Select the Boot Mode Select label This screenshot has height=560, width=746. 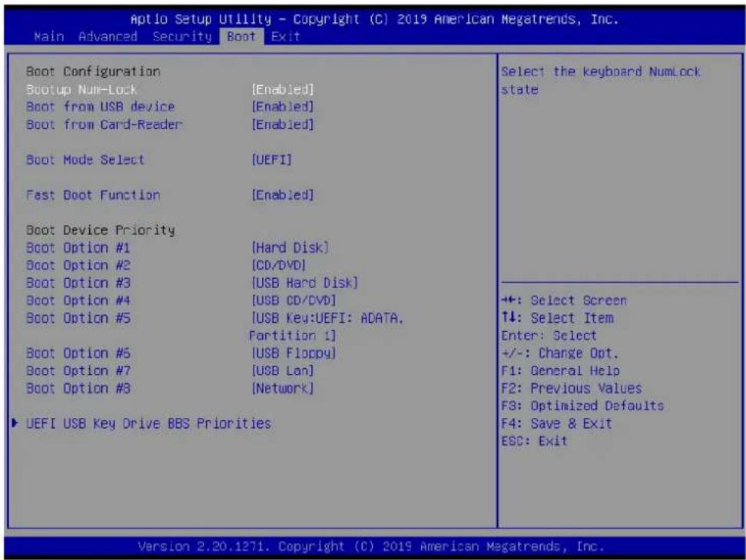[85, 159]
